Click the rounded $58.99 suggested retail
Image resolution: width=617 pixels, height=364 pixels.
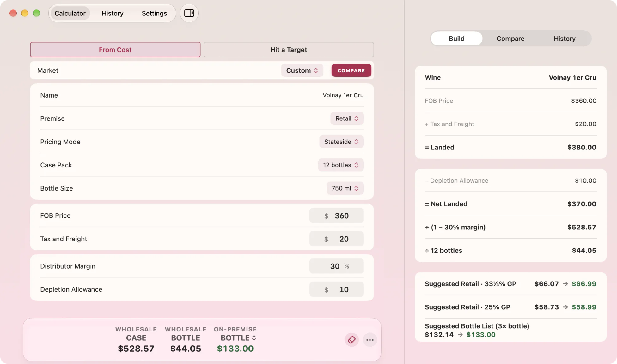click(x=584, y=307)
